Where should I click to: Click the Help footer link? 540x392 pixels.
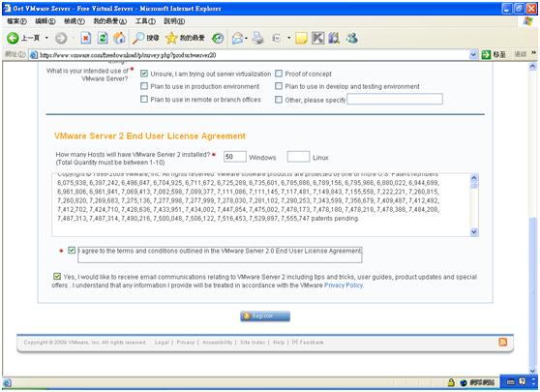click(279, 342)
